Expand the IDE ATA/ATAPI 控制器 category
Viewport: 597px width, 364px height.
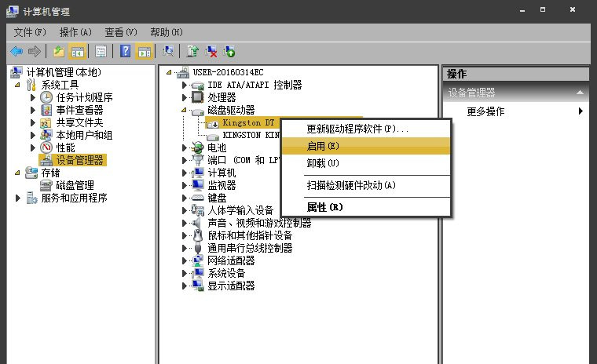185,85
